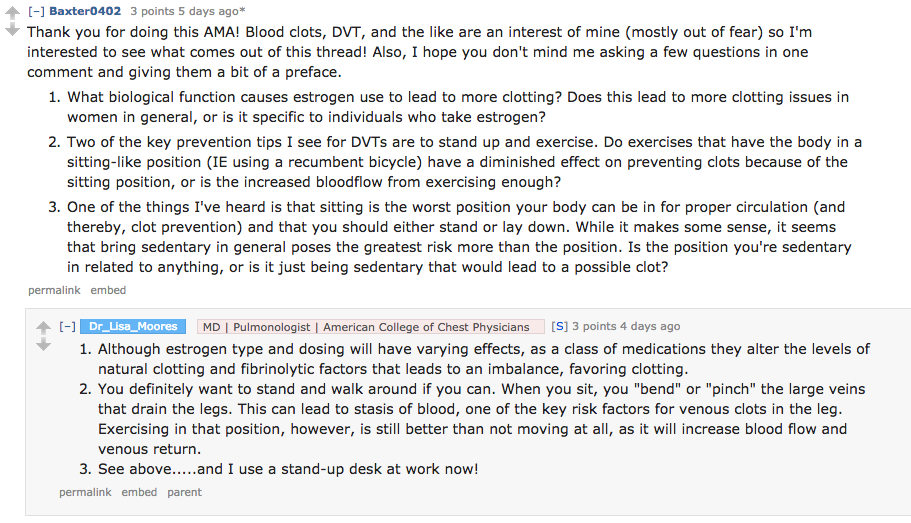This screenshot has height=523, width=911.
Task: Downvote Dr_Lisa_Moores' reply
Action: [x=43, y=345]
